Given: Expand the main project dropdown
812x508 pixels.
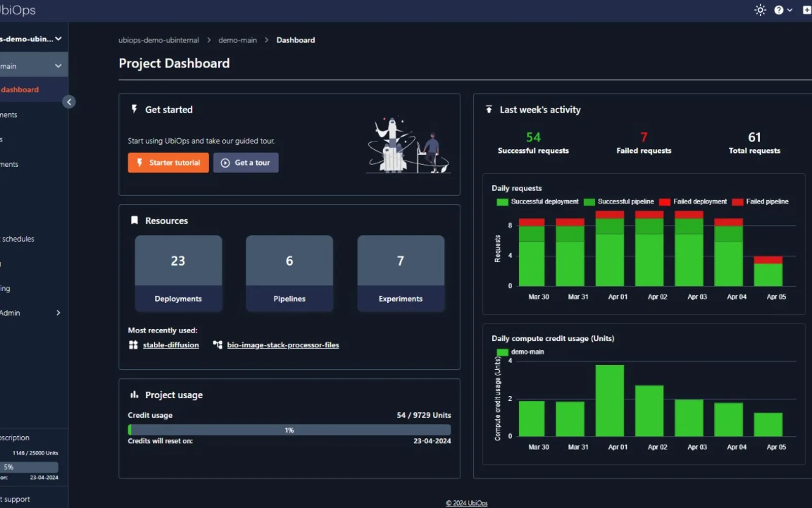Looking at the screenshot, I should 33,66.
